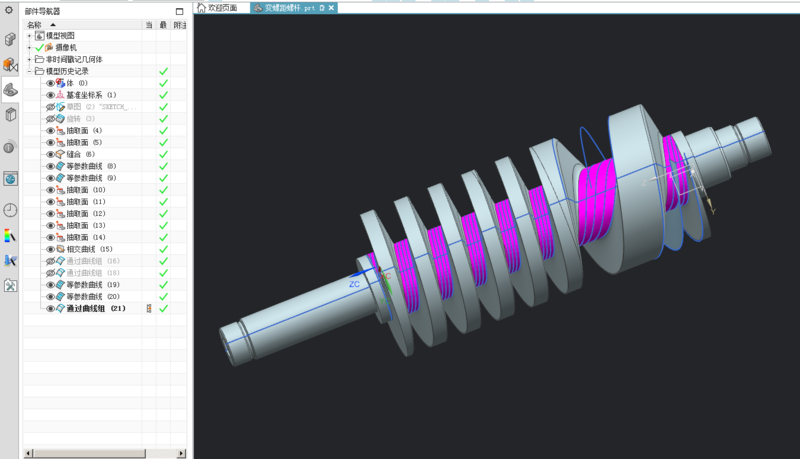Open the HD3D info tools sidebar tab
Image resolution: width=800 pixels, height=459 pixels.
tap(10, 147)
